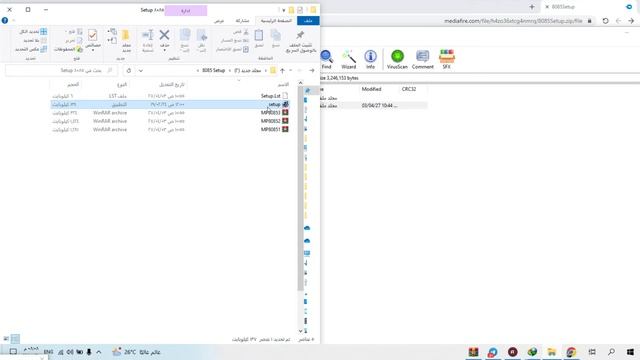Open the Open button dropdown in ribbon
Image resolution: width=640 pixels, height=360 pixels.
click(x=74, y=31)
